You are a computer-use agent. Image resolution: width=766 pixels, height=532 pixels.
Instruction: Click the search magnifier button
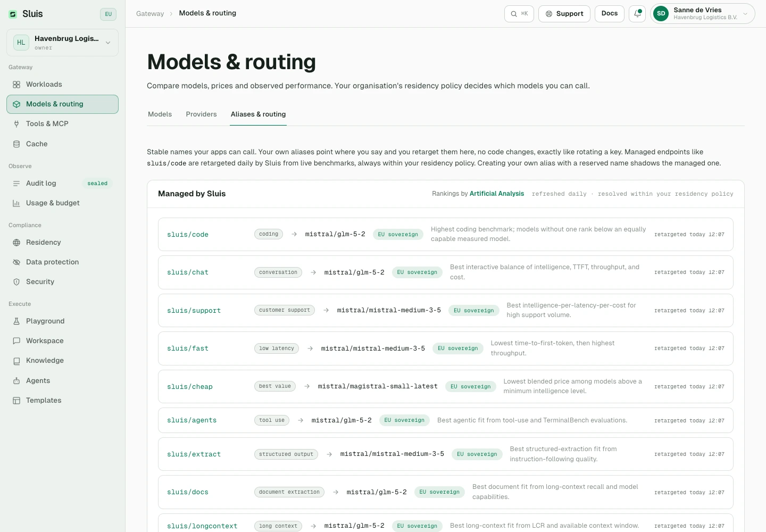[519, 14]
